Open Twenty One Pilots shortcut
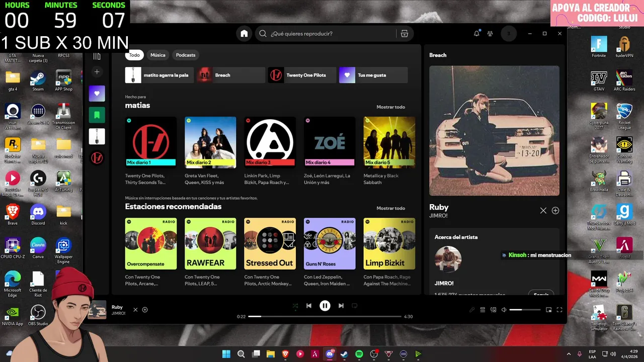Image resolution: width=644 pixels, height=362 pixels. tap(302, 75)
